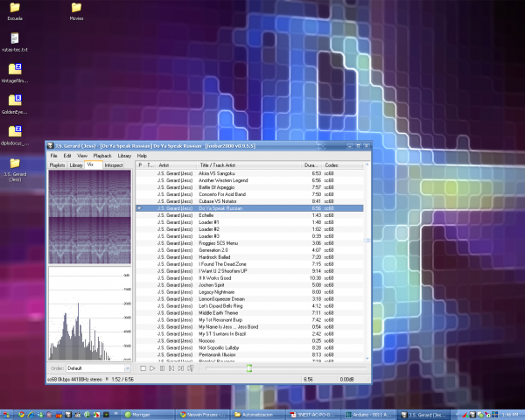This screenshot has width=525, height=420.
Task: Switch to the Inspect tab
Action: pos(114,165)
